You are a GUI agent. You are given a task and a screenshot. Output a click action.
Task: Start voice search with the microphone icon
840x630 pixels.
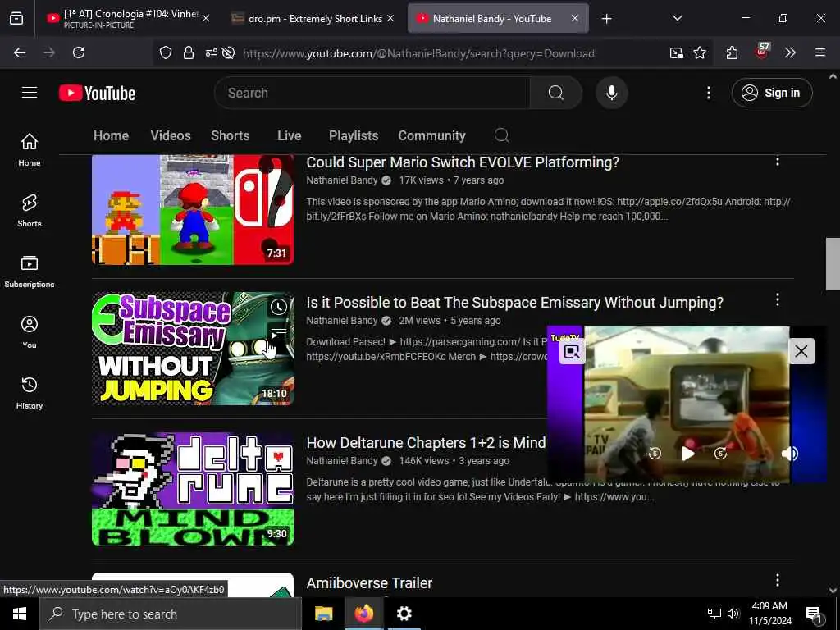pyautogui.click(x=611, y=93)
